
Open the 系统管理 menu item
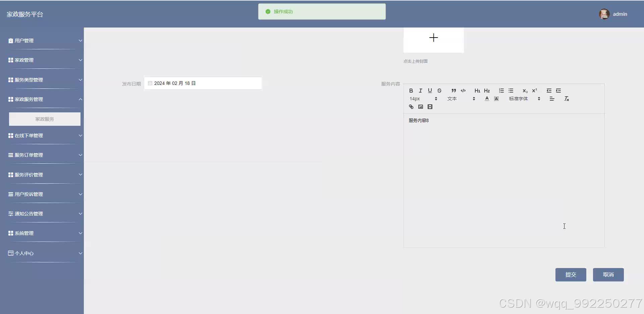pos(45,233)
